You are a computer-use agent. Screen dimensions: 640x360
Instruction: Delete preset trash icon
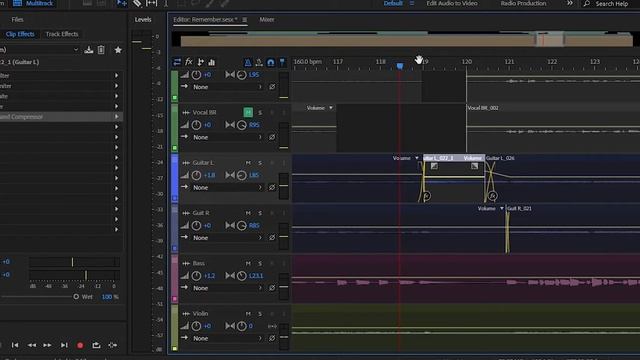tap(101, 50)
